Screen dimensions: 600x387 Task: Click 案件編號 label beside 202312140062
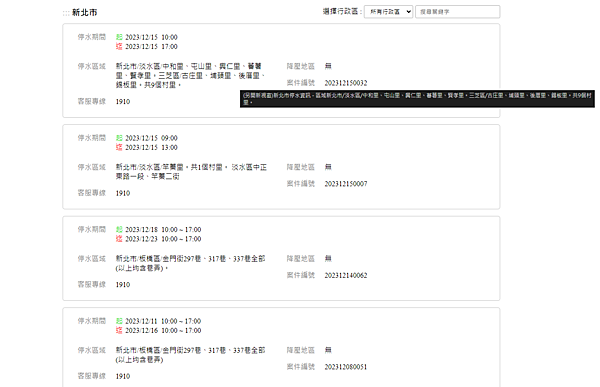[301, 276]
